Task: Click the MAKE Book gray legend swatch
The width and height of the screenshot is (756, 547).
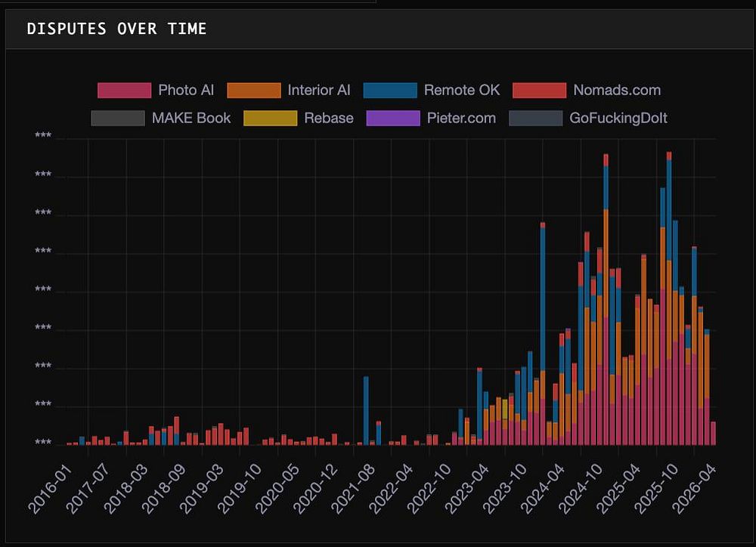Action: click(x=118, y=118)
